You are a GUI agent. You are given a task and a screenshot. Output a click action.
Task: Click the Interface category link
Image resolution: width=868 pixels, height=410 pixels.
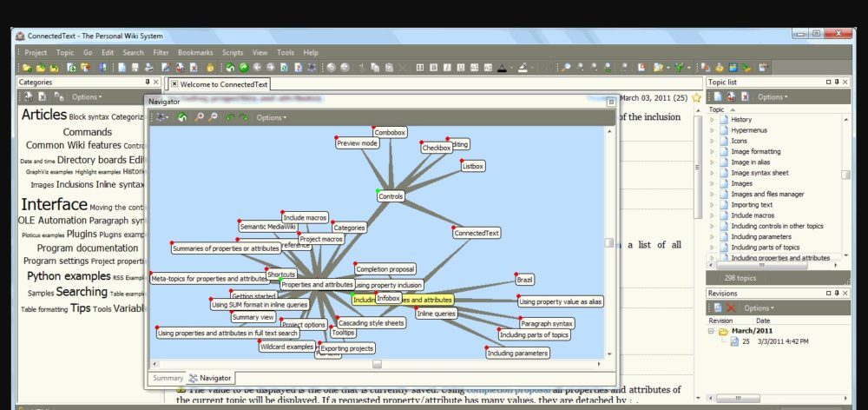coord(54,204)
